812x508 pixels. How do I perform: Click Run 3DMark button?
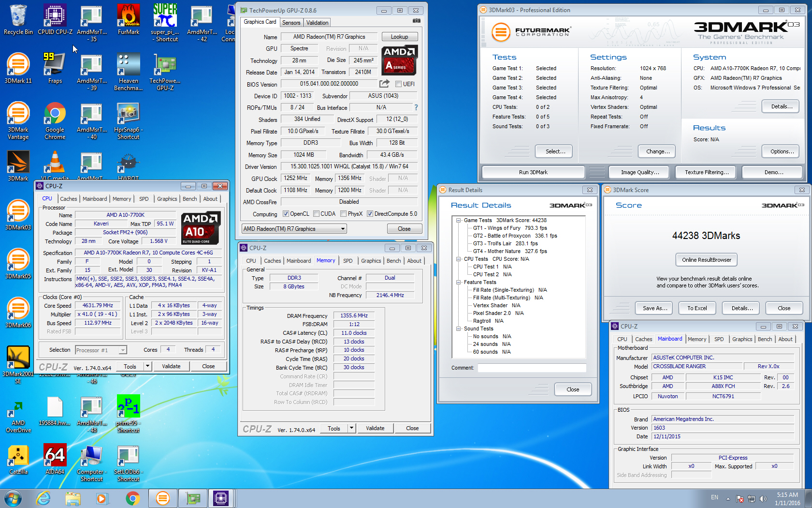point(533,172)
